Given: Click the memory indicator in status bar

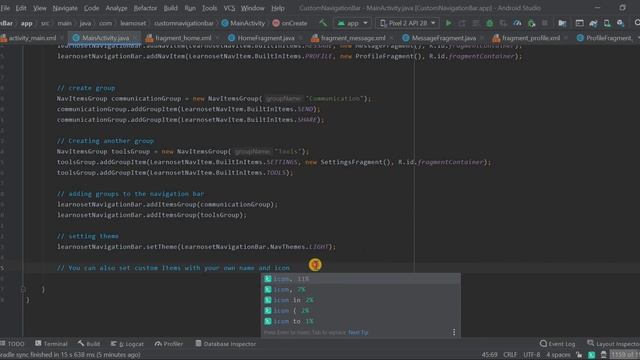Looking at the screenshot, I should click(x=625, y=355).
